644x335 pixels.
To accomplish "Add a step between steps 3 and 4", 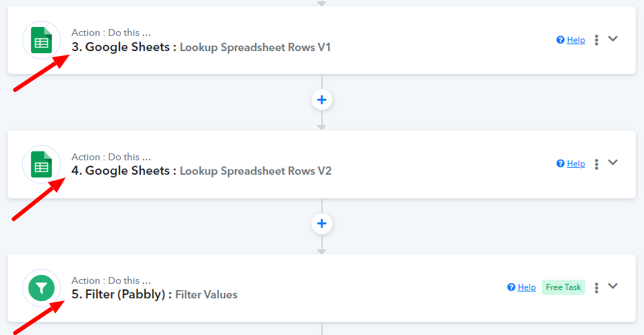I will pyautogui.click(x=322, y=99).
